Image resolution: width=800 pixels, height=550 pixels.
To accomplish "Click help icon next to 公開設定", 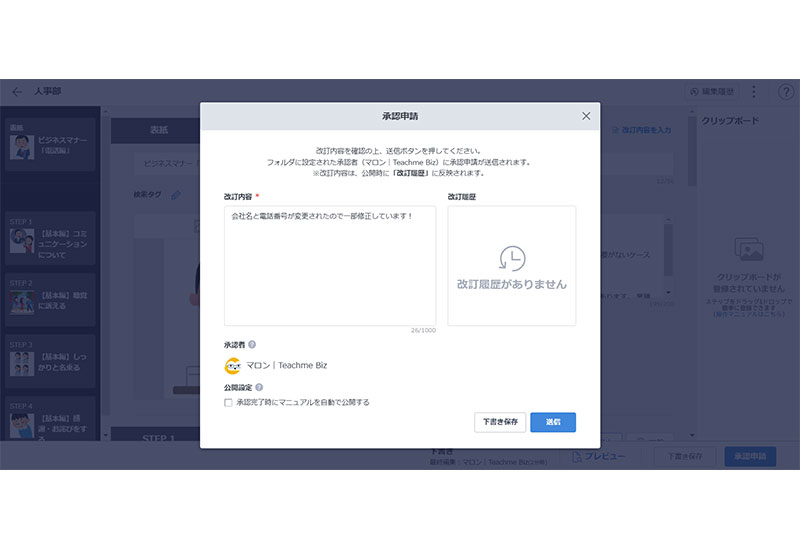I will 259,387.
